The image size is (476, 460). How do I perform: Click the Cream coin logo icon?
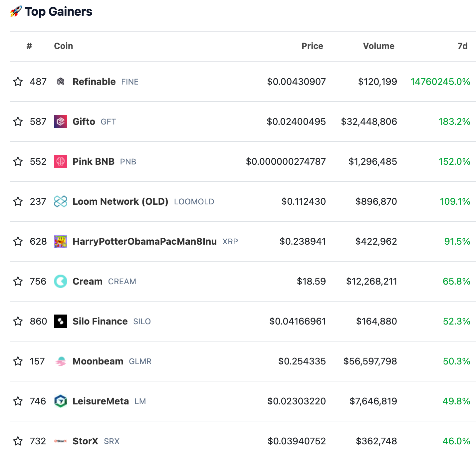pos(61,281)
